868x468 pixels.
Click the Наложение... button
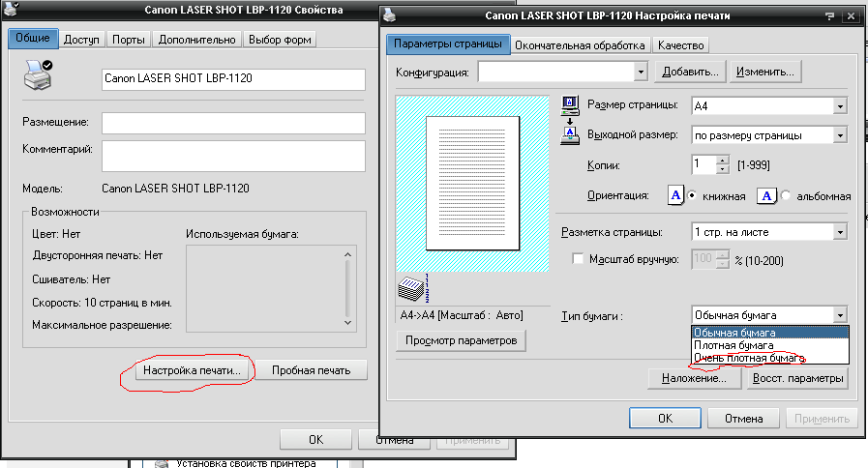point(694,378)
